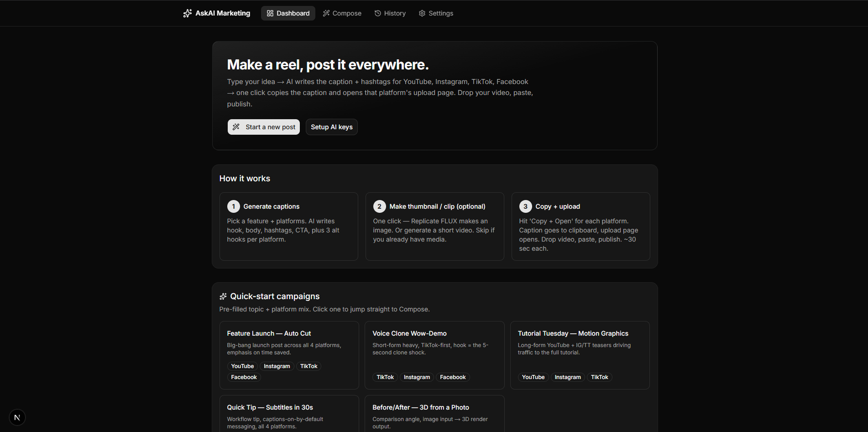The width and height of the screenshot is (868, 432).
Task: Click the Copy + upload step title
Action: tap(558, 206)
